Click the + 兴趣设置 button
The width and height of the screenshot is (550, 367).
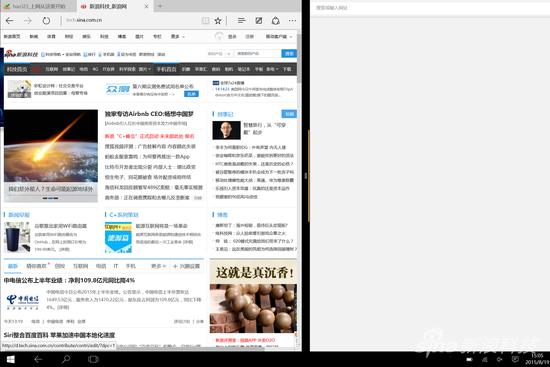186,266
